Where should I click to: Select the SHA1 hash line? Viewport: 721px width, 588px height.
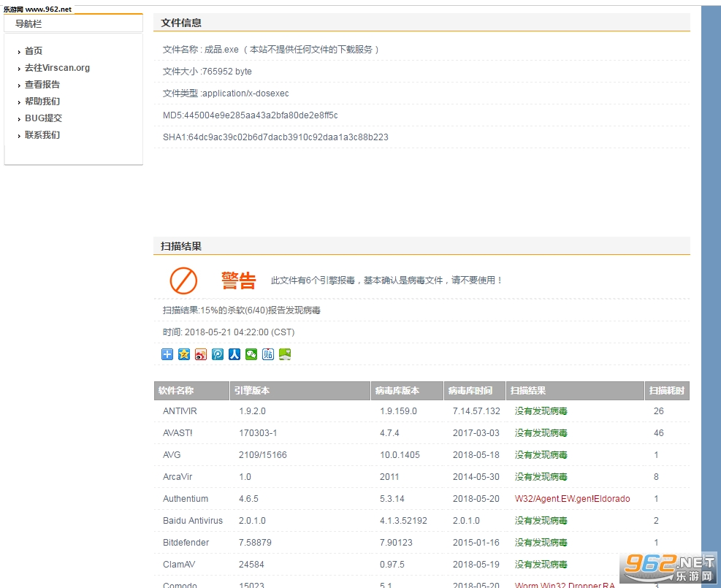275,137
